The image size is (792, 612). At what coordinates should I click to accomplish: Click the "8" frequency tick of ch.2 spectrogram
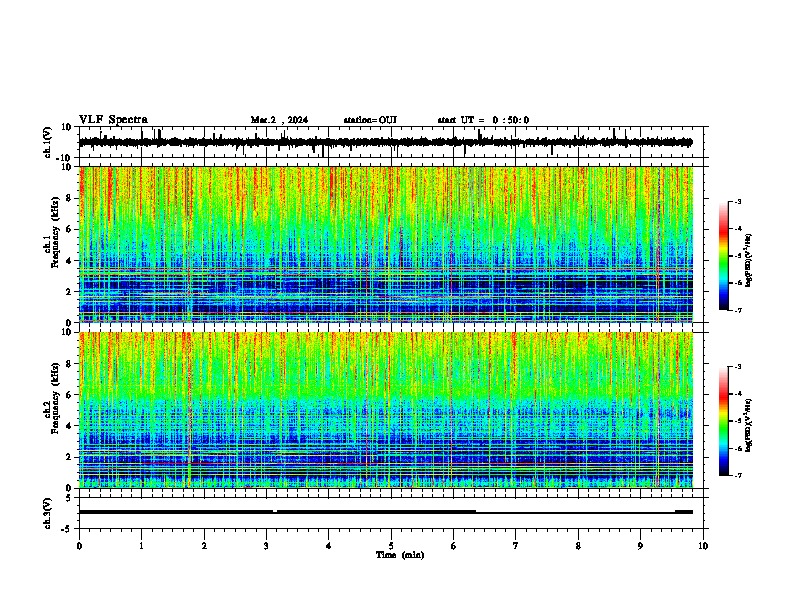[70, 364]
